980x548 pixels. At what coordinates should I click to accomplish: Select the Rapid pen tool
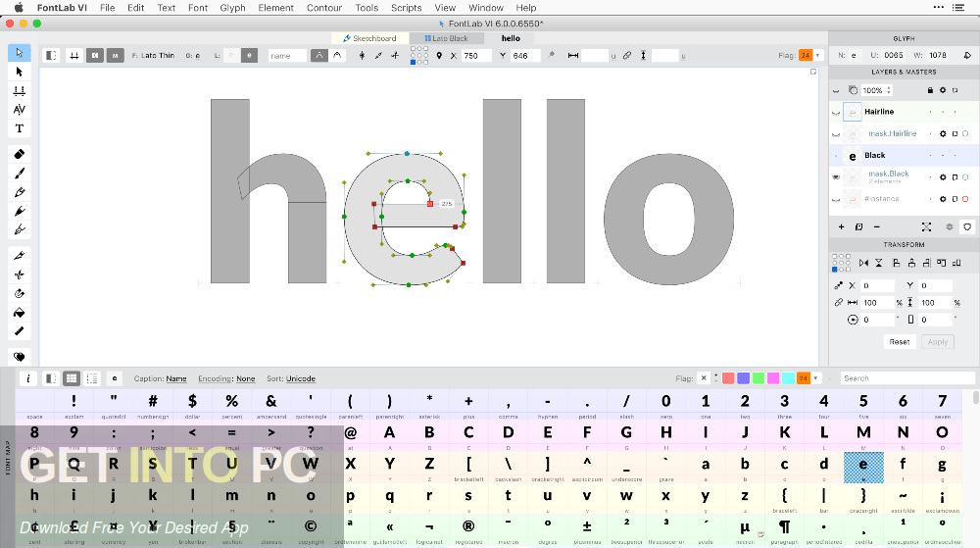click(x=20, y=211)
